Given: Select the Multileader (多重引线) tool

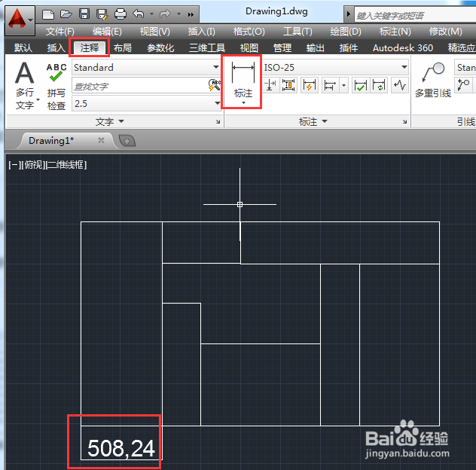Looking at the screenshot, I should click(x=433, y=81).
